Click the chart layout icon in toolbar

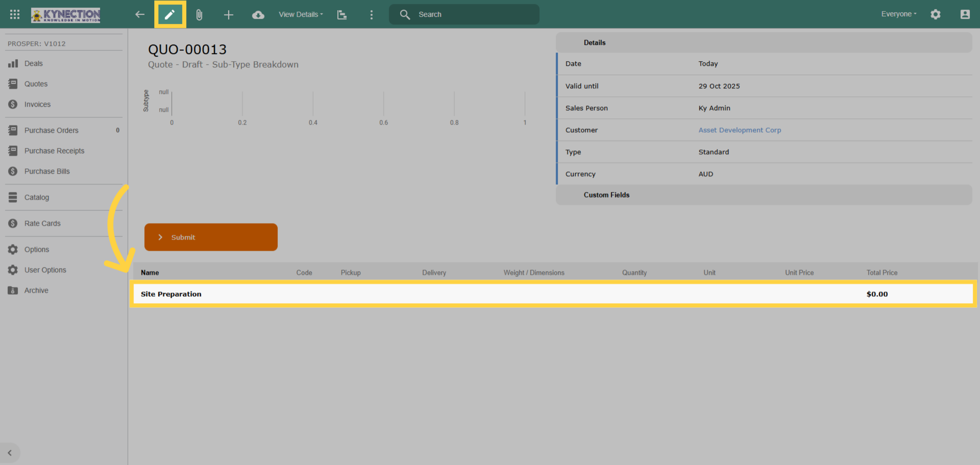coord(342,15)
